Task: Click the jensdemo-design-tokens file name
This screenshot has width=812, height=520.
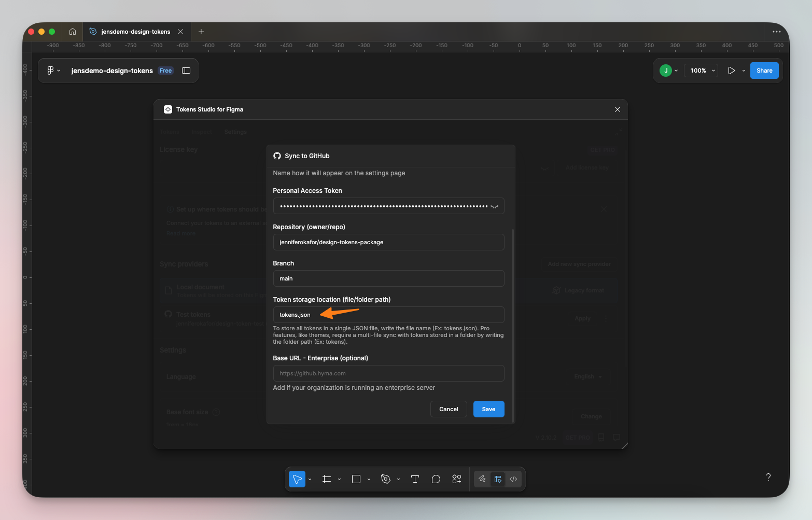Action: (112, 71)
